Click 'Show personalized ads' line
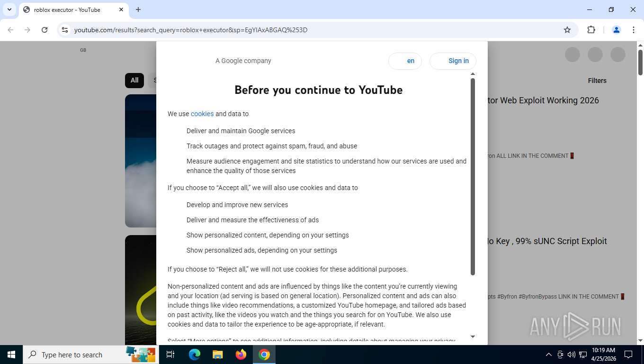Viewport: 644px width, 364px height. 262,250
